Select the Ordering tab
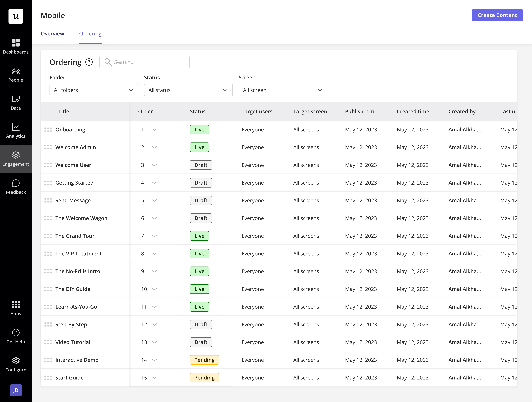Image resolution: width=532 pixels, height=402 pixels. 90,34
